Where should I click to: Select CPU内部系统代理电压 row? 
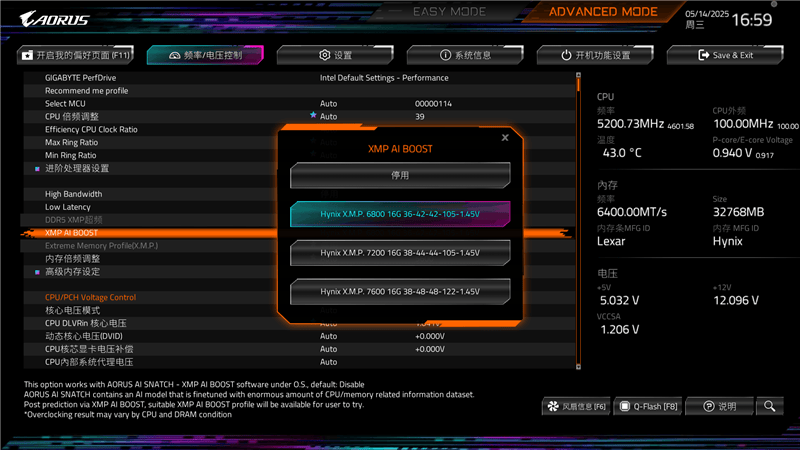pyautogui.click(x=299, y=362)
